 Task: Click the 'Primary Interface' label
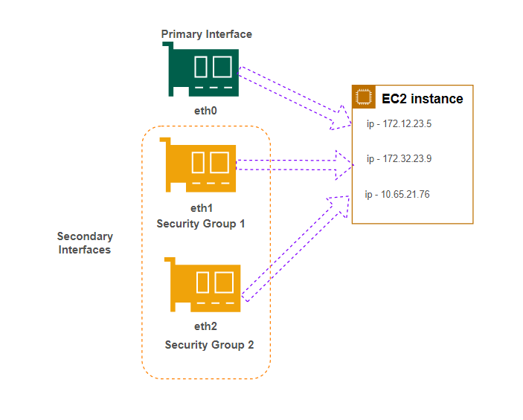point(207,34)
